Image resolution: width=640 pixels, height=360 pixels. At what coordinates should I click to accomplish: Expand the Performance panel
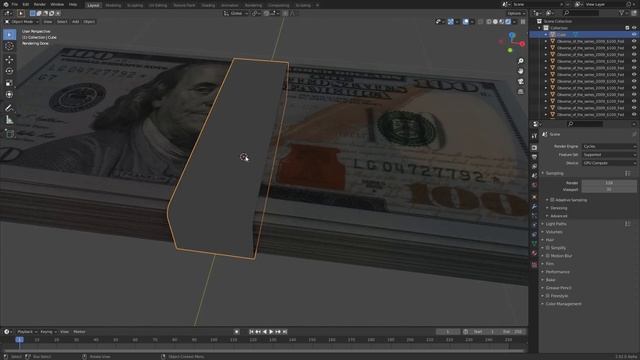pos(558,272)
